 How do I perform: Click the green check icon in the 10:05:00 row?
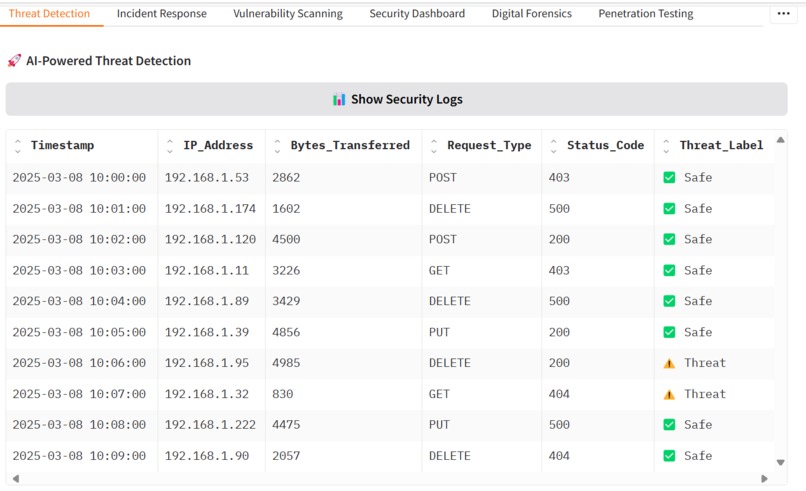[x=669, y=332]
